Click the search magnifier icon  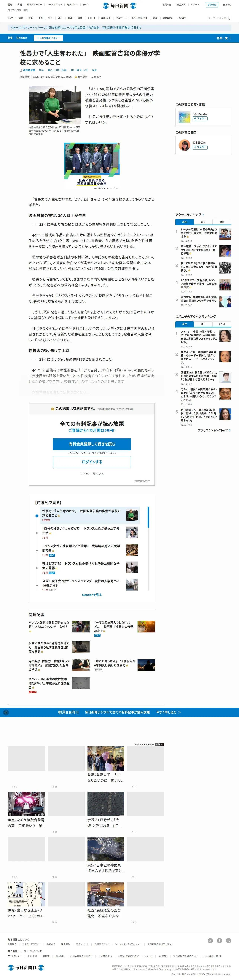(x=228, y=18)
